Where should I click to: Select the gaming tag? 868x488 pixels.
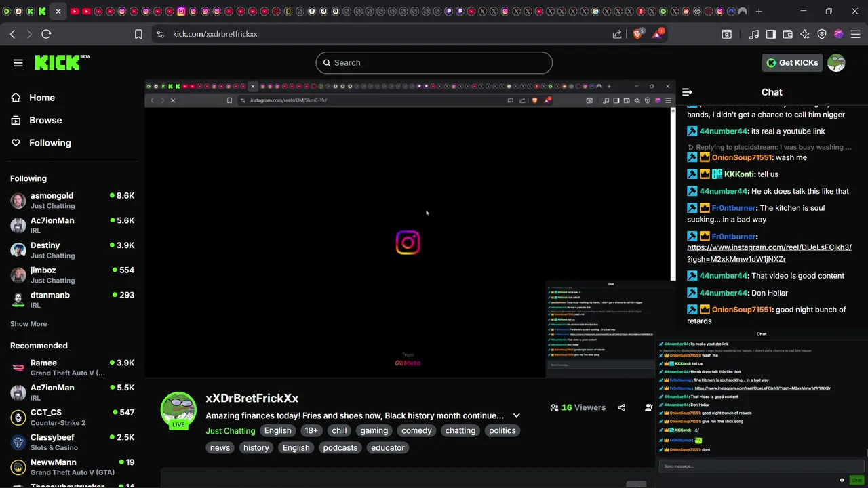[374, 431]
